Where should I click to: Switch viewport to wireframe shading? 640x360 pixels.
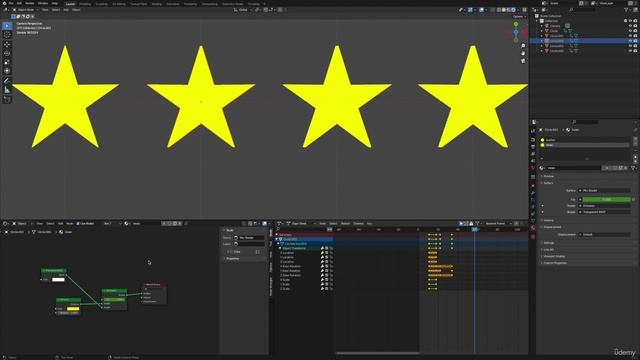click(x=499, y=10)
